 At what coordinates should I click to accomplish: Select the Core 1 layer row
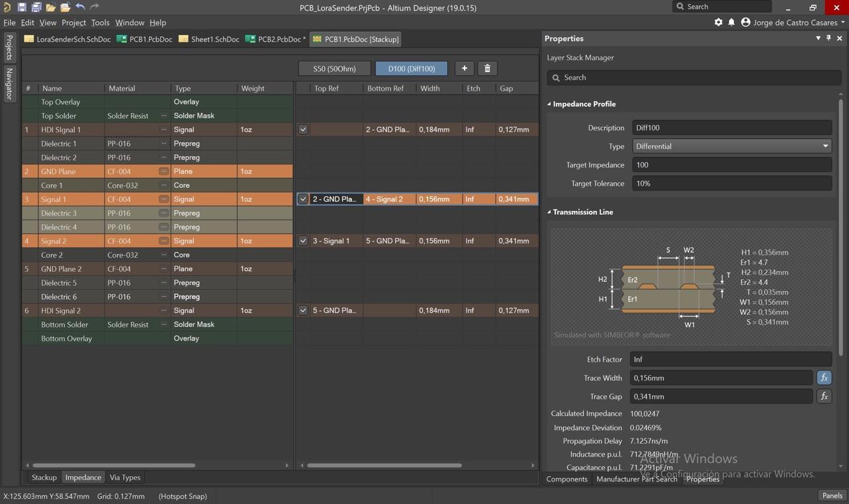tap(157, 185)
